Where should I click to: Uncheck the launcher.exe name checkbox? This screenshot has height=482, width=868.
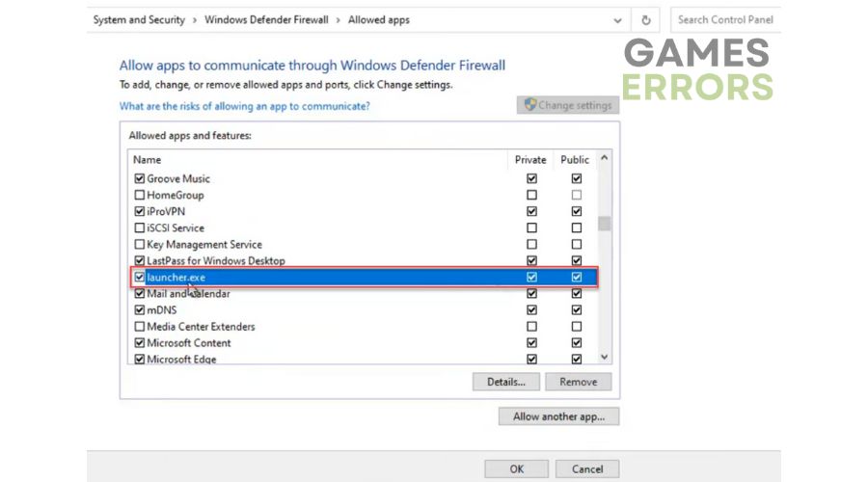(x=140, y=278)
